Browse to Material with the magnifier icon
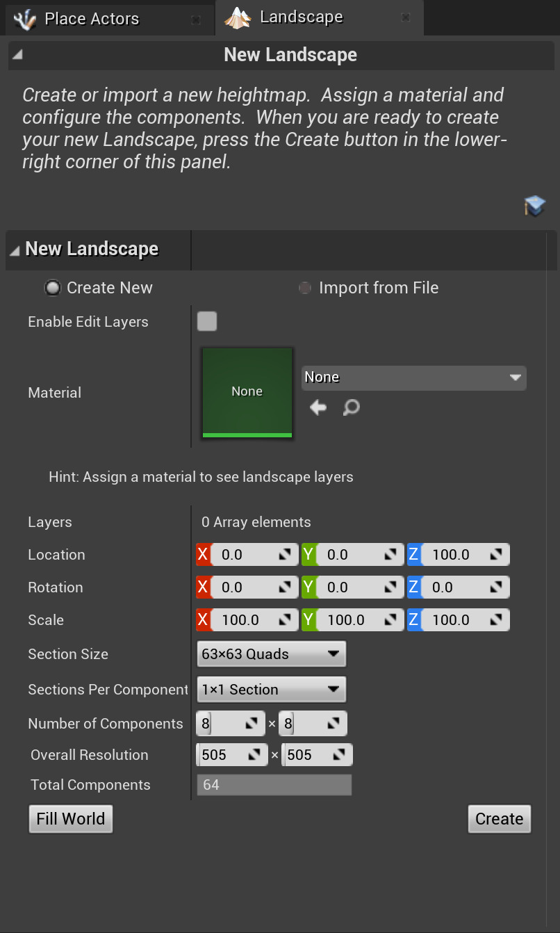This screenshot has height=933, width=560. pyautogui.click(x=350, y=407)
